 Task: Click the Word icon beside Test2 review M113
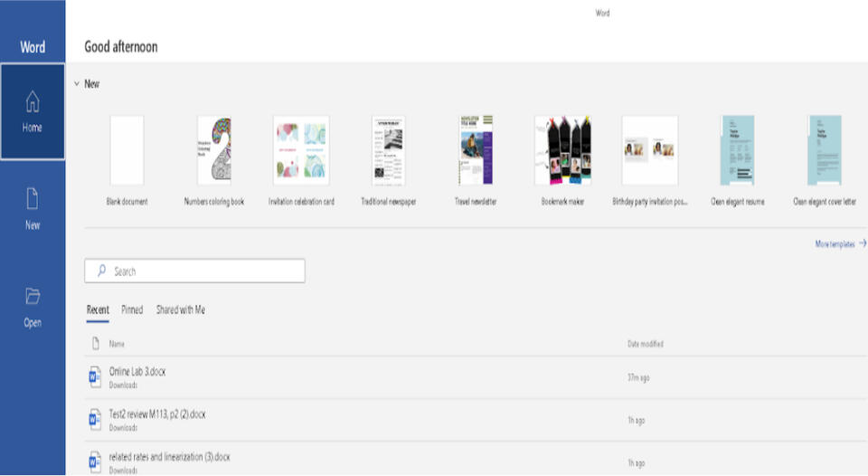pyautogui.click(x=96, y=419)
